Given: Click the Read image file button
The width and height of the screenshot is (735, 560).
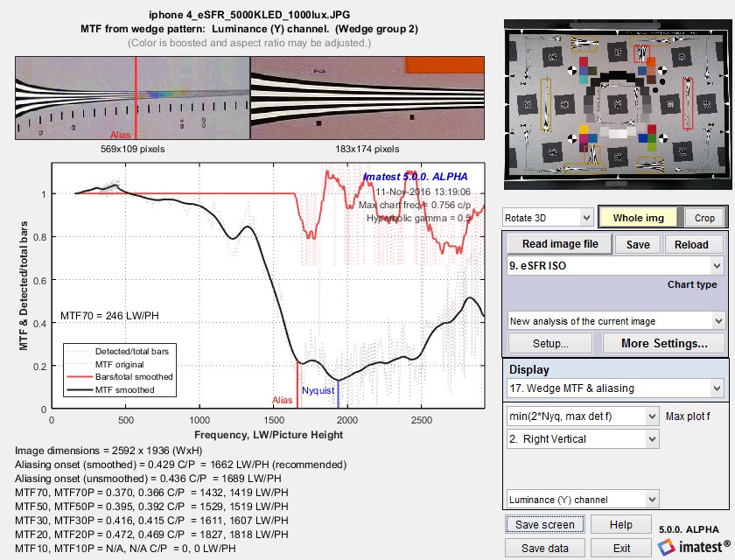Looking at the screenshot, I should [x=560, y=244].
